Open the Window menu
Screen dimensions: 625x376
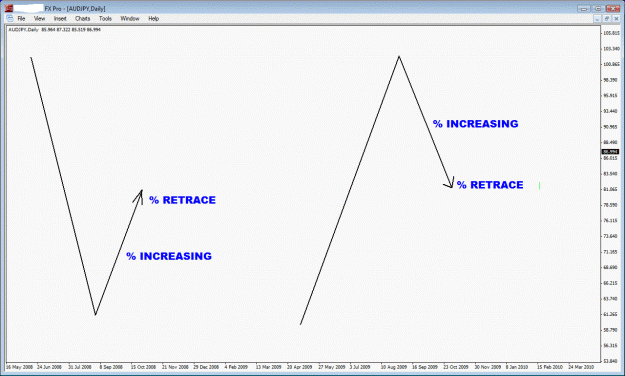130,19
